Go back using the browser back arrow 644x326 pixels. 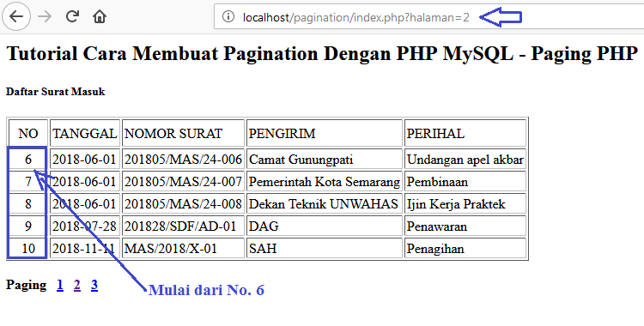(16, 16)
